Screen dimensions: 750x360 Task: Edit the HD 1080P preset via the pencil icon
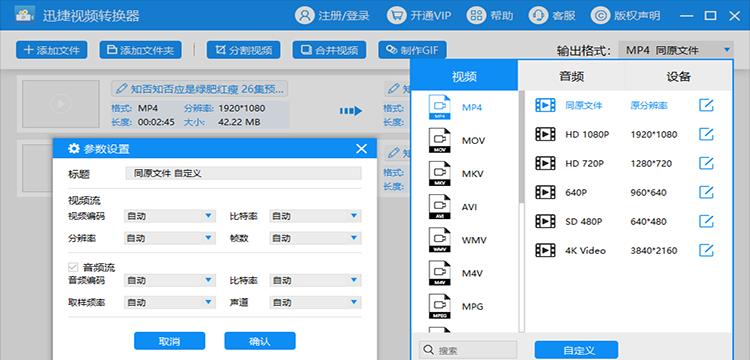click(706, 134)
